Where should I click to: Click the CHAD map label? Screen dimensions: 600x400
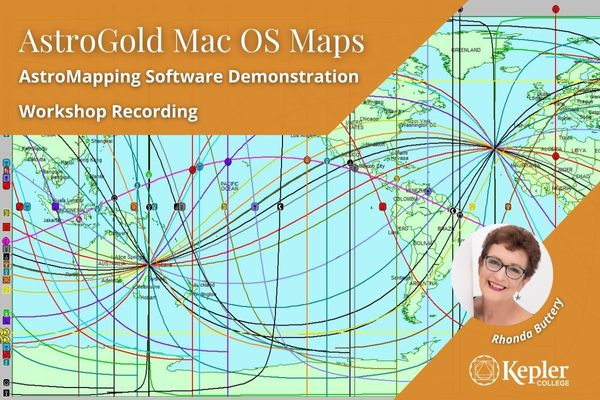coord(582,176)
